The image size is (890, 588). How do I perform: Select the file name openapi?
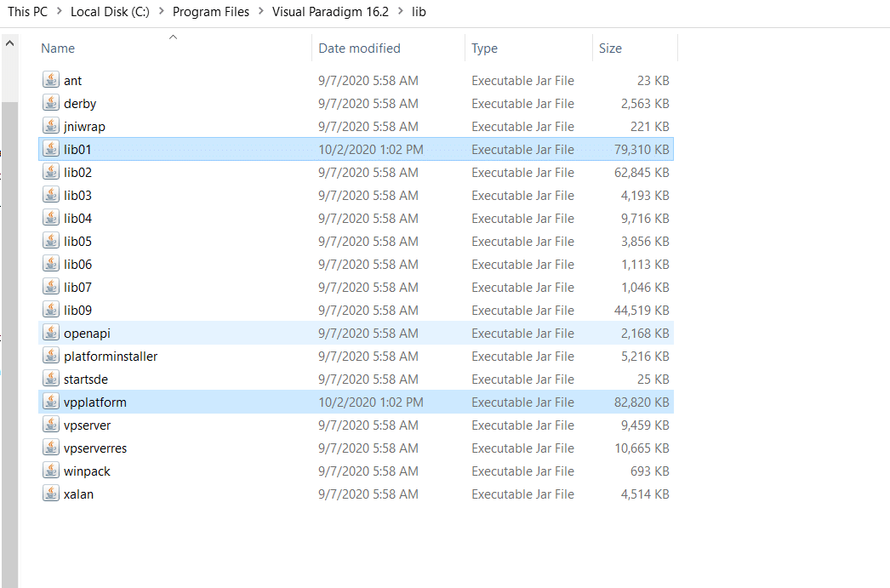[87, 334]
